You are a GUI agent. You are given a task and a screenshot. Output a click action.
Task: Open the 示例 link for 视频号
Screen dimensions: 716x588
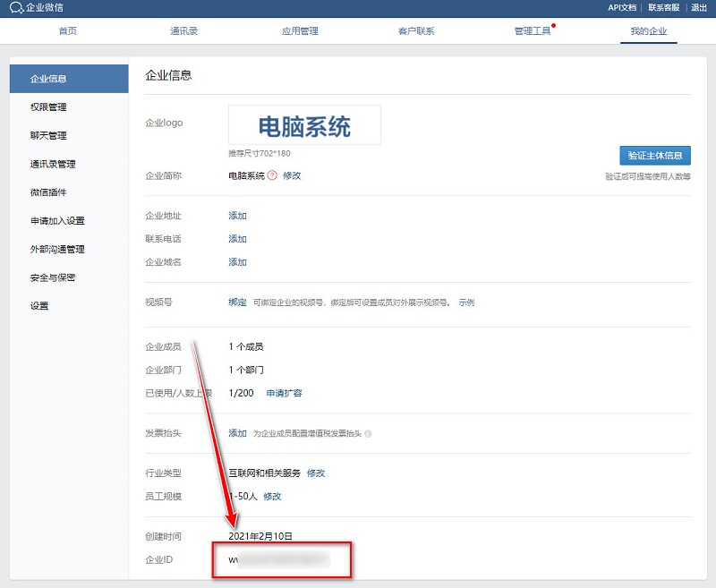[x=466, y=303]
